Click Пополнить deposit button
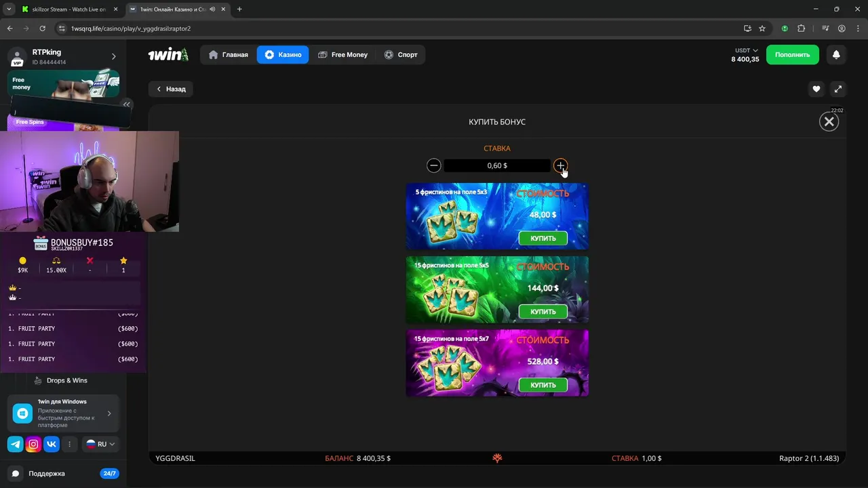The height and width of the screenshot is (488, 868). [792, 55]
